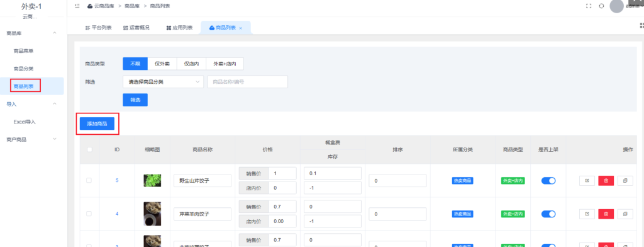644x247 pixels.
Task: Open the tab grid icon at right edge
Action: [x=641, y=26]
